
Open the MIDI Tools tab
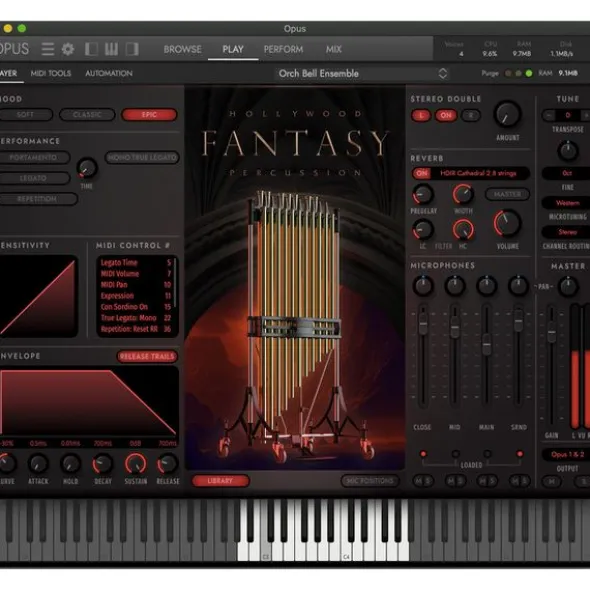click(x=51, y=73)
